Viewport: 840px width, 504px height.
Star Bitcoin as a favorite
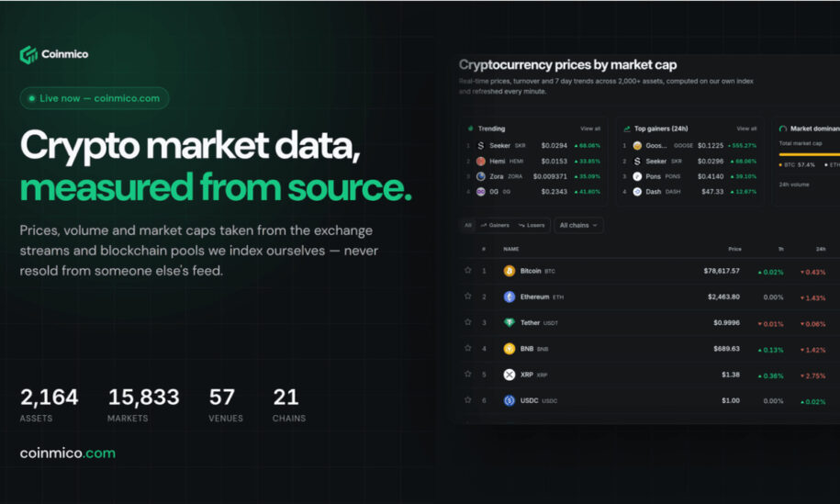467,271
